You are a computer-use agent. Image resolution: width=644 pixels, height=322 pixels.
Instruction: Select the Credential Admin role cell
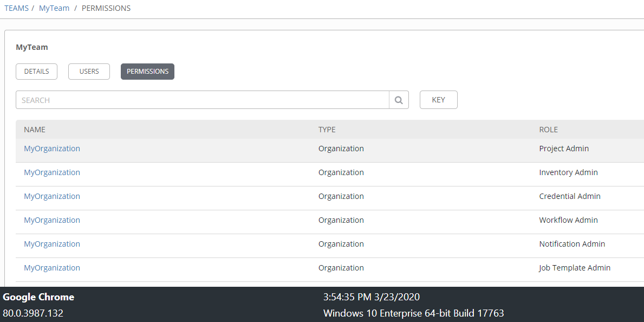tap(570, 196)
